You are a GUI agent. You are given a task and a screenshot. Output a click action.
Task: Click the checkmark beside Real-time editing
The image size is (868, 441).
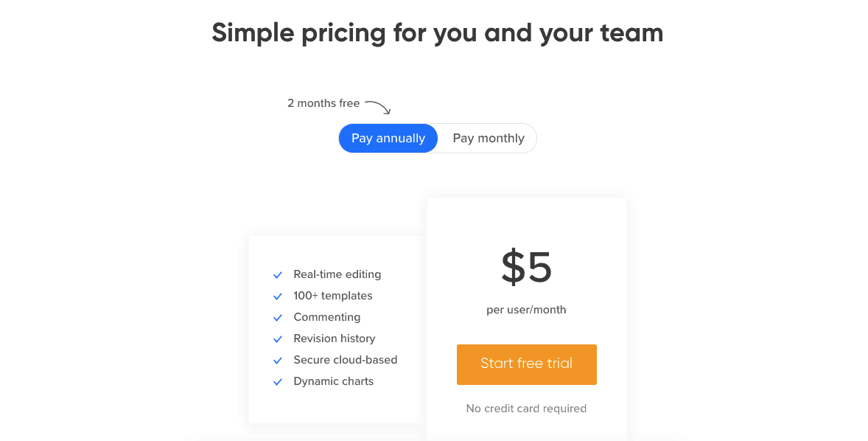point(278,275)
